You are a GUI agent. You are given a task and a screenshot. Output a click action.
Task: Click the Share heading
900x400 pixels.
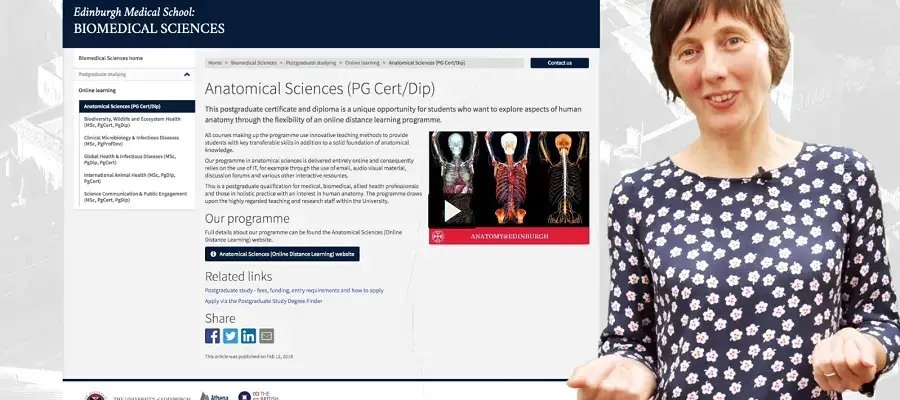point(220,319)
